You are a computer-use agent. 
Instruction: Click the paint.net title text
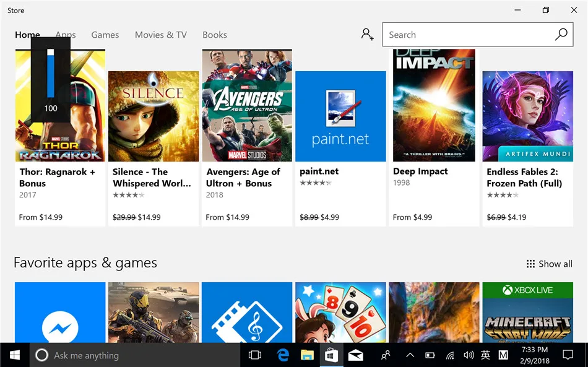pyautogui.click(x=319, y=171)
